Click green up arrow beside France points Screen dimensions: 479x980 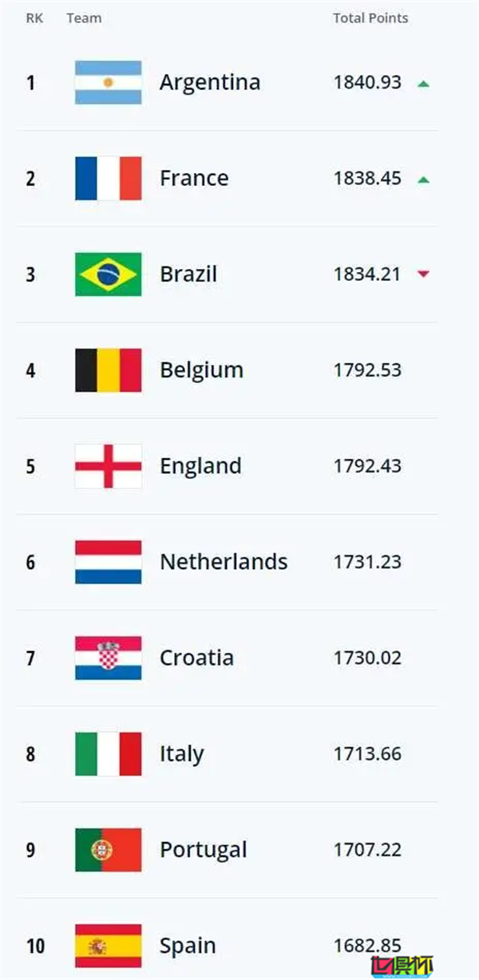click(x=423, y=179)
